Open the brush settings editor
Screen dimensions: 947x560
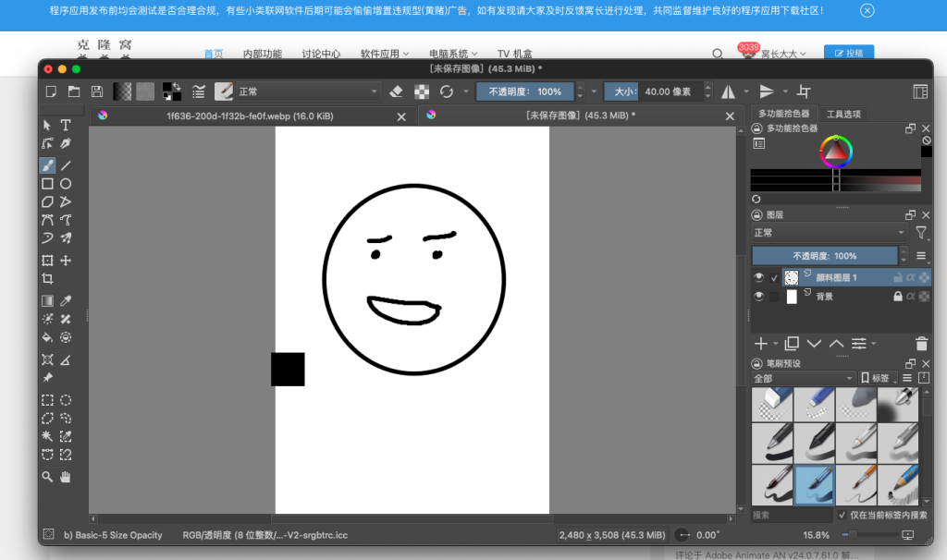point(199,91)
